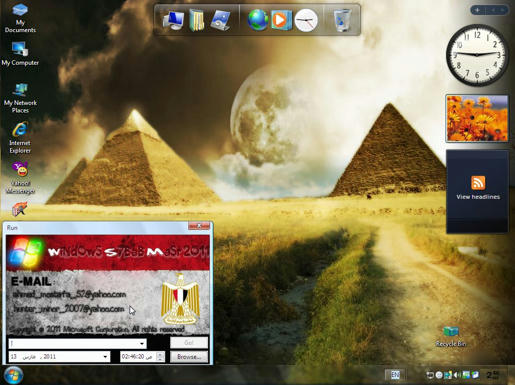Click the Browse... button

point(189,357)
